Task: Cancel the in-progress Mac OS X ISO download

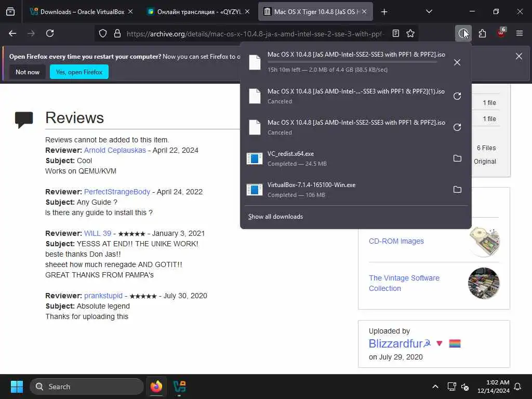Action: click(457, 62)
